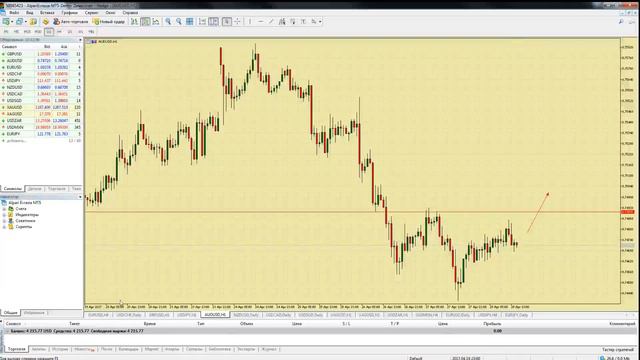Click the add symbol row in Market Watch
640x360 pixels.
tap(41, 141)
